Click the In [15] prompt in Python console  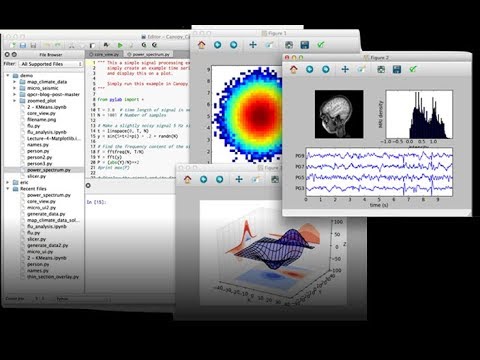click(96, 202)
